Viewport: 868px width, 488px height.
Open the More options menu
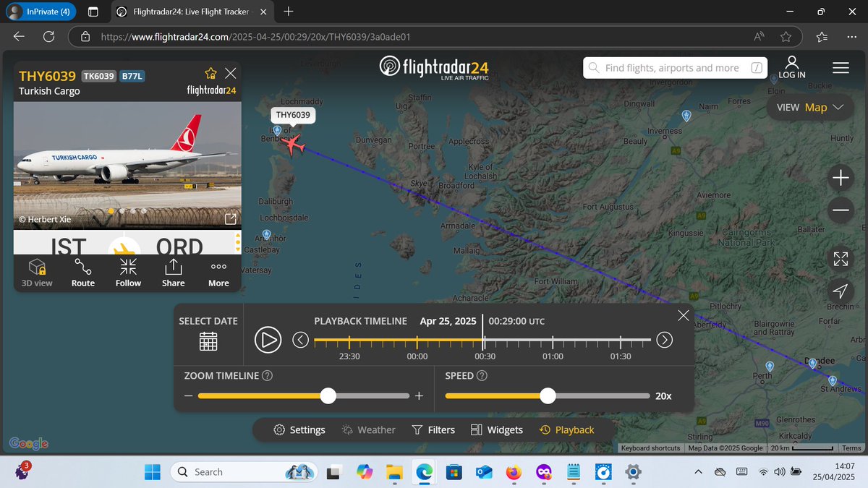coord(218,273)
